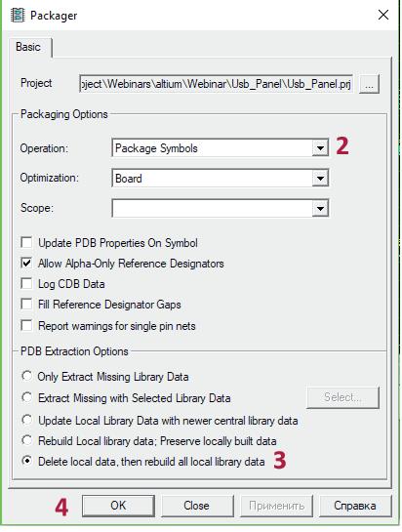Open the Scope dropdown list

[x=221, y=208]
